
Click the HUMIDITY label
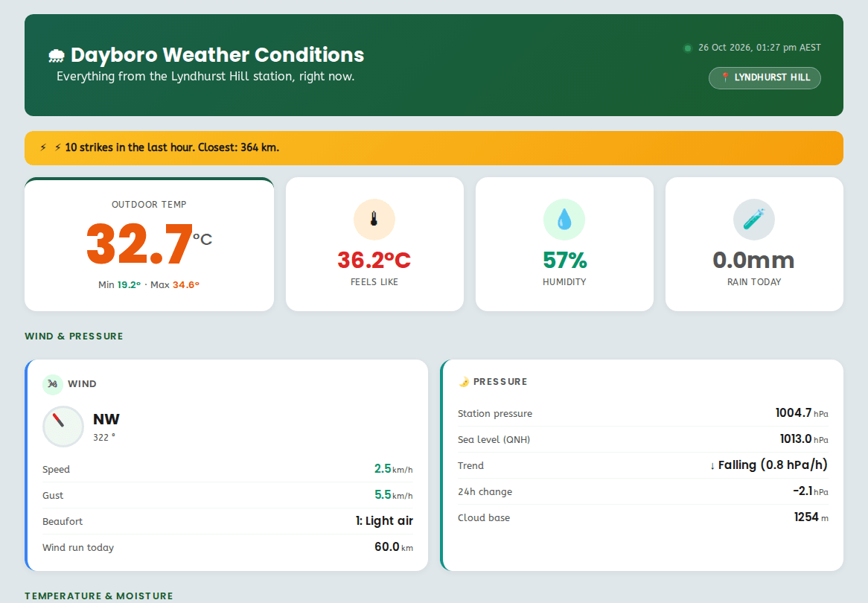tap(564, 282)
